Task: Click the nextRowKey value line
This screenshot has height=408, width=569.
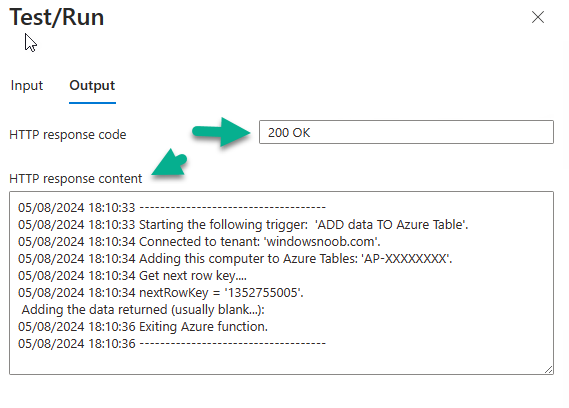Action: pyautogui.click(x=161, y=293)
